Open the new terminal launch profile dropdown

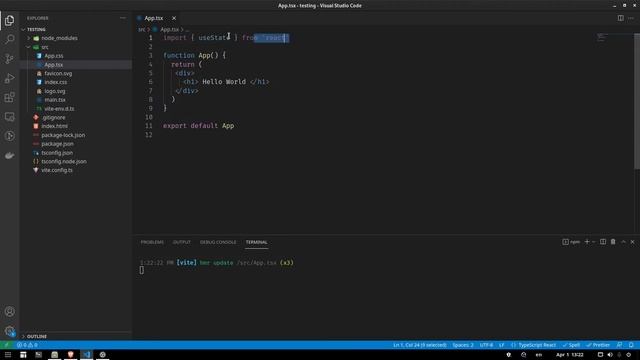[593, 242]
